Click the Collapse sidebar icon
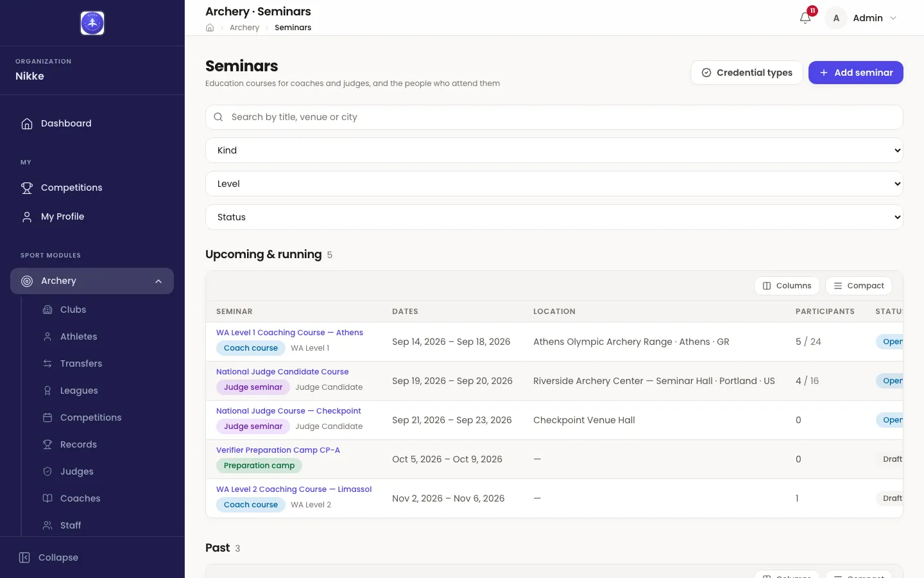The height and width of the screenshot is (578, 924). (x=24, y=557)
